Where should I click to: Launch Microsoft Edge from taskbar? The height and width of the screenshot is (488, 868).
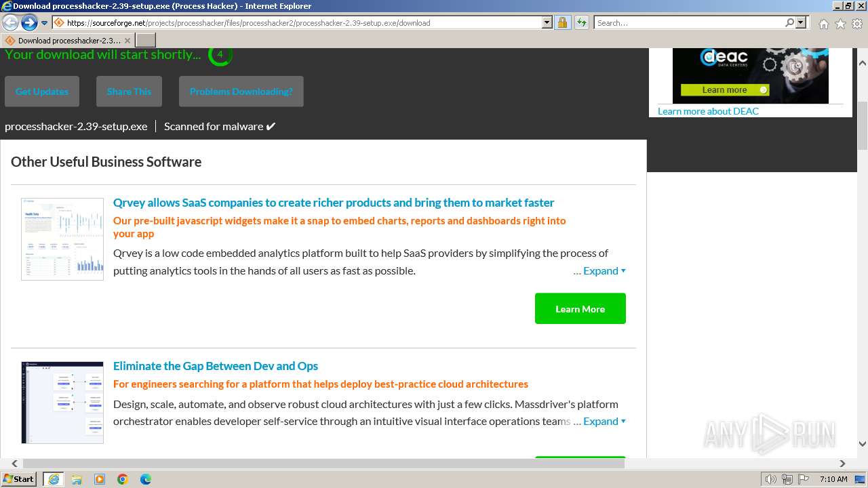146,479
